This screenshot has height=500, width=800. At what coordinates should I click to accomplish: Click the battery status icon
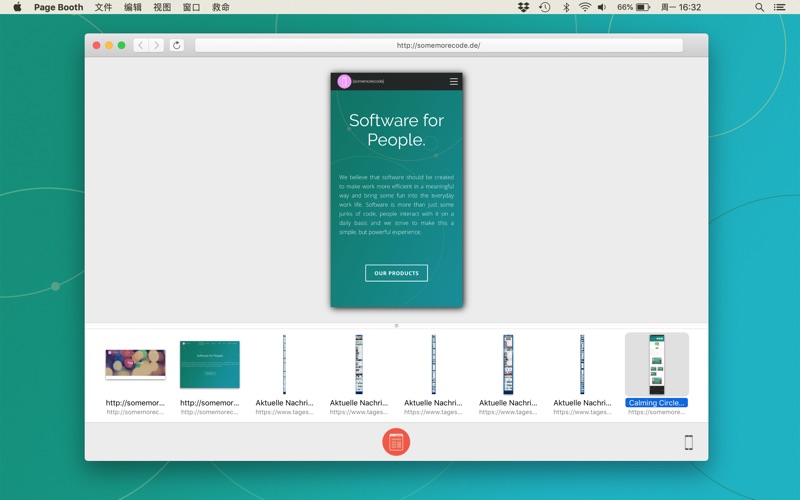point(643,7)
